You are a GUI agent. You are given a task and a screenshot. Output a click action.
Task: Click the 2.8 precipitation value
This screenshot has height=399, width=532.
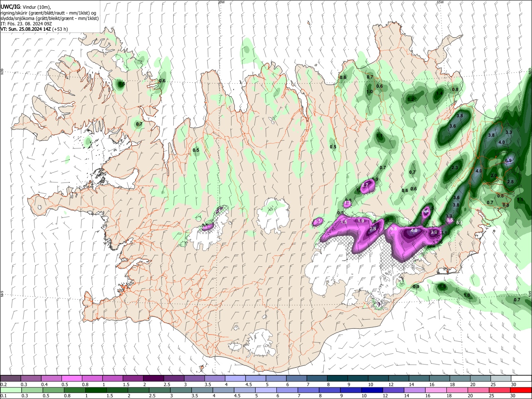[511, 182]
